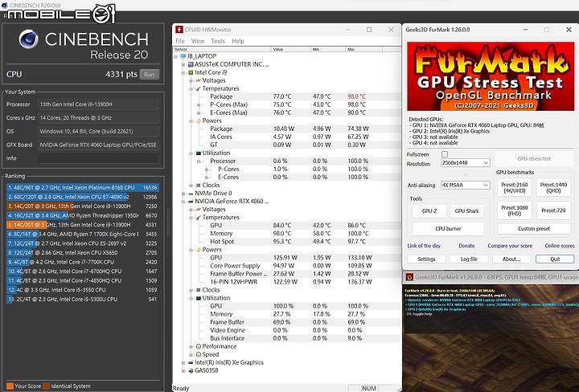The height and width of the screenshot is (392, 579).
Task: Expand the E-Cores (Max) temperature row
Action: 199,112
